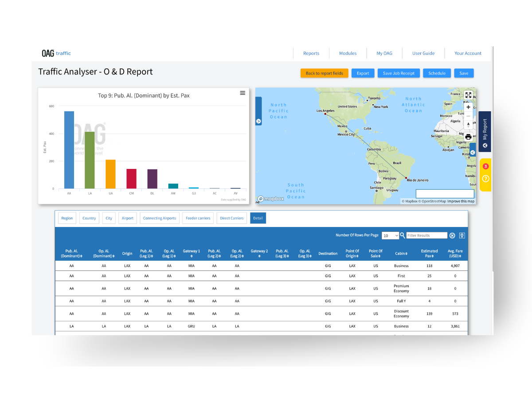Open the rows per page dropdown
The height and width of the screenshot is (399, 532).
(x=390, y=236)
